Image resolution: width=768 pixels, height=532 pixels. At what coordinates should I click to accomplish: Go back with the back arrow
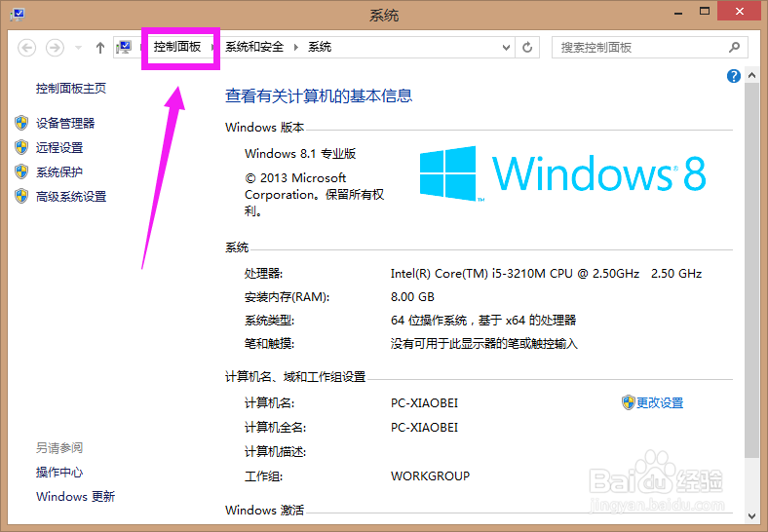point(27,48)
